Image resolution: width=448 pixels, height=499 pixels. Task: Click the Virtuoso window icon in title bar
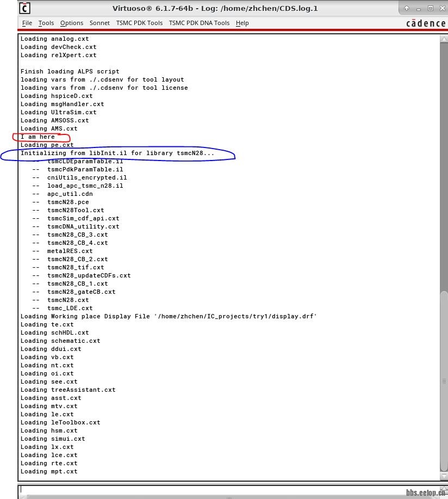click(x=25, y=8)
